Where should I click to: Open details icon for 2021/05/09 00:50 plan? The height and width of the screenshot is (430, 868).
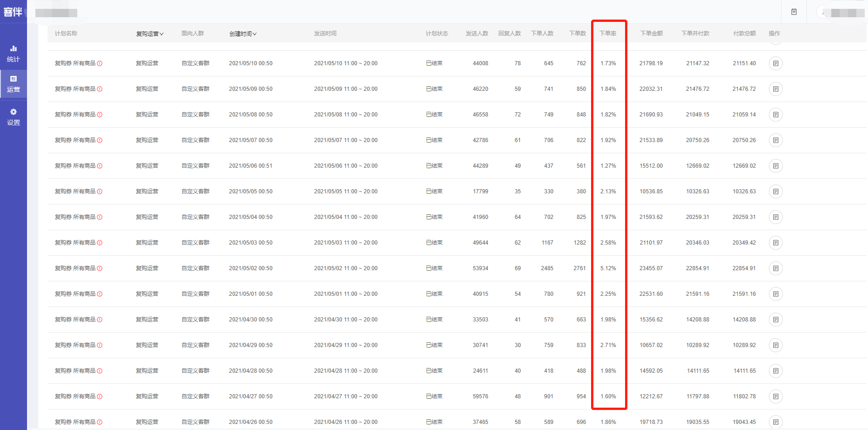[775, 89]
